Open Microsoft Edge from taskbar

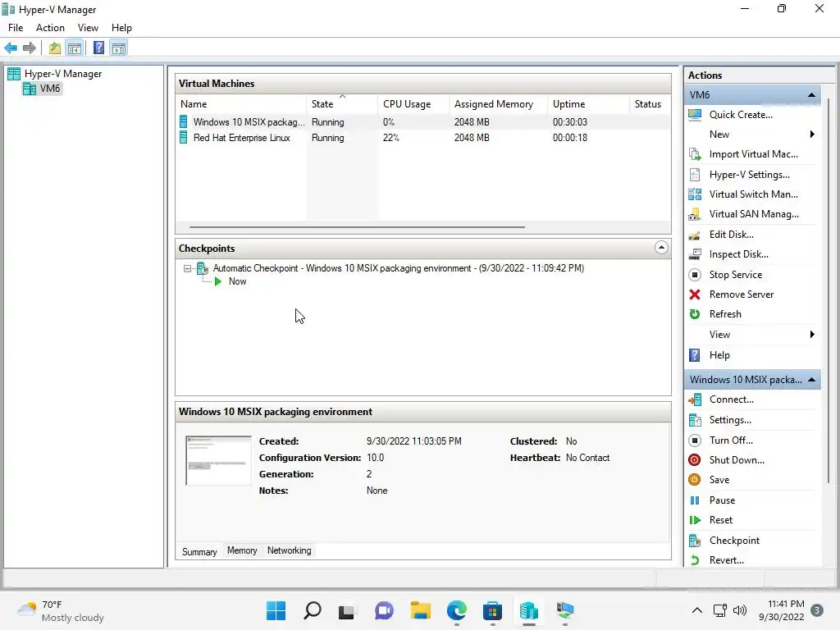coord(456,610)
